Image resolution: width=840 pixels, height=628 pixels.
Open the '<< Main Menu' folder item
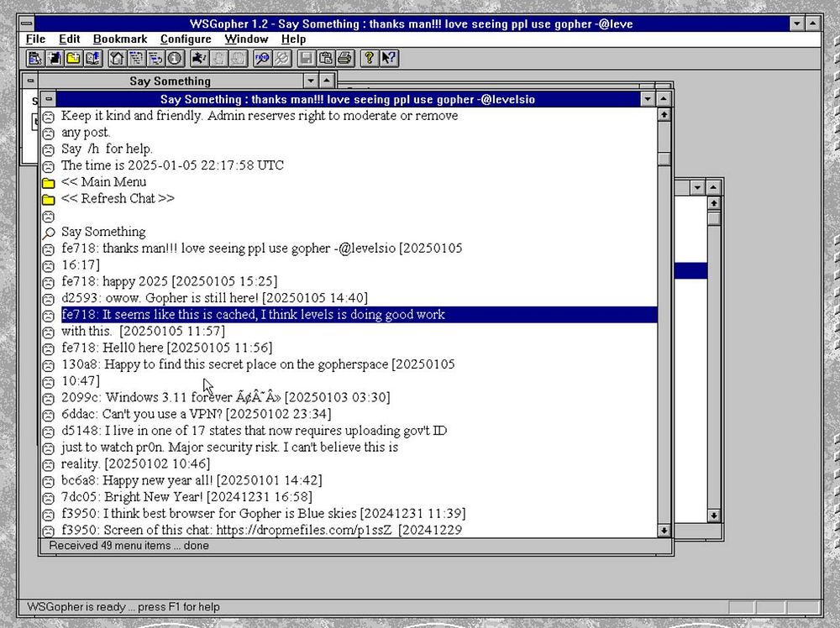point(103,182)
